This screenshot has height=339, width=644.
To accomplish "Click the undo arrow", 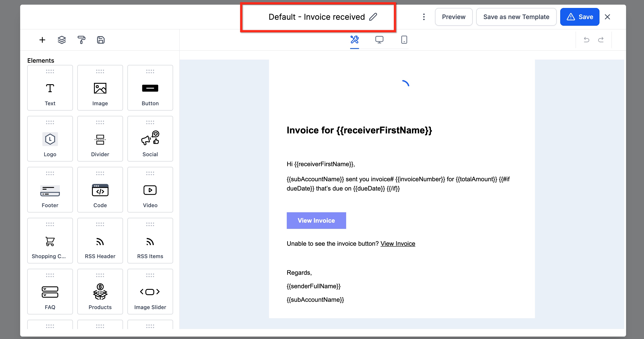I will (586, 39).
